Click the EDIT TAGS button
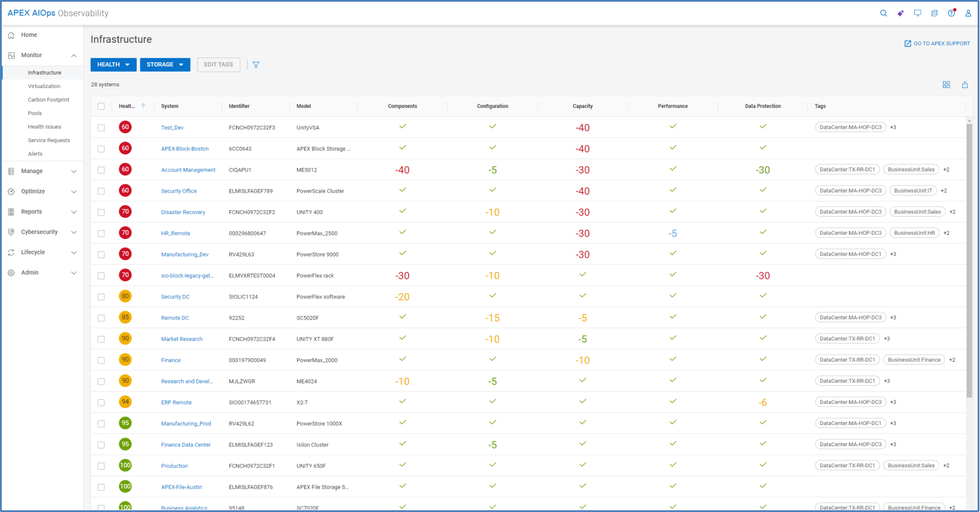980x512 pixels. click(x=218, y=65)
